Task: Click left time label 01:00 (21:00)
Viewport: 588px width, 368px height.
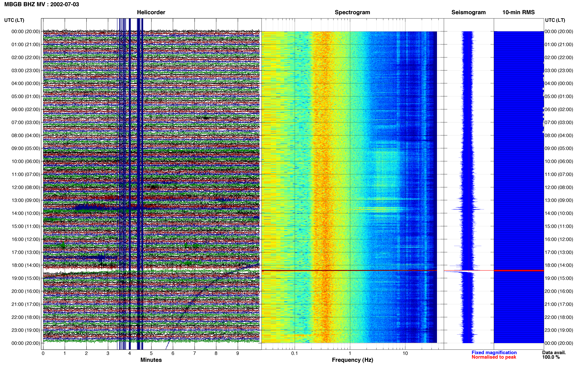Action: (x=26, y=45)
